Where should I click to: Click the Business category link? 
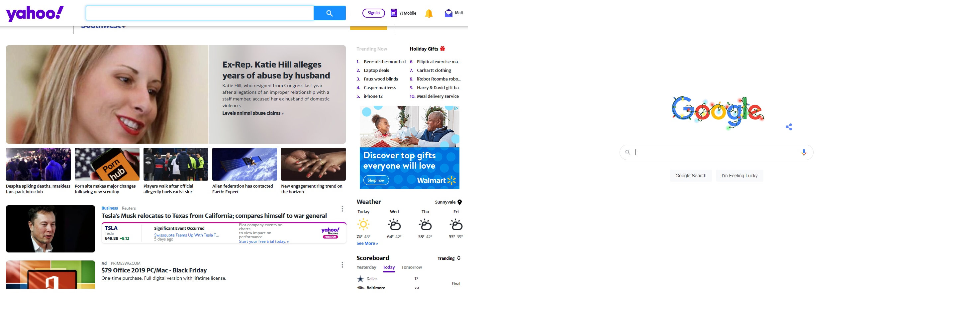(x=110, y=208)
